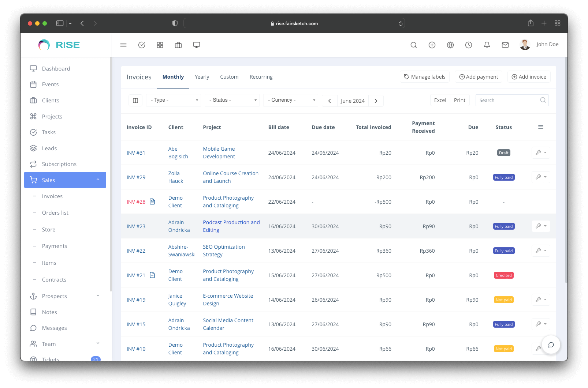Click the quick add plus icon
This screenshot has width=588, height=388.
pos(432,45)
